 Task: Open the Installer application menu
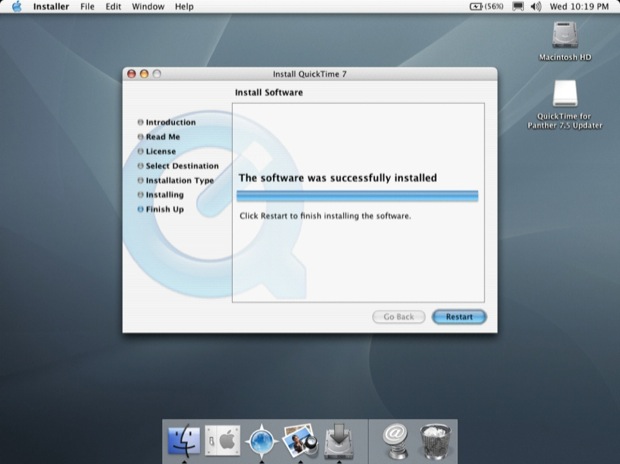[51, 6]
